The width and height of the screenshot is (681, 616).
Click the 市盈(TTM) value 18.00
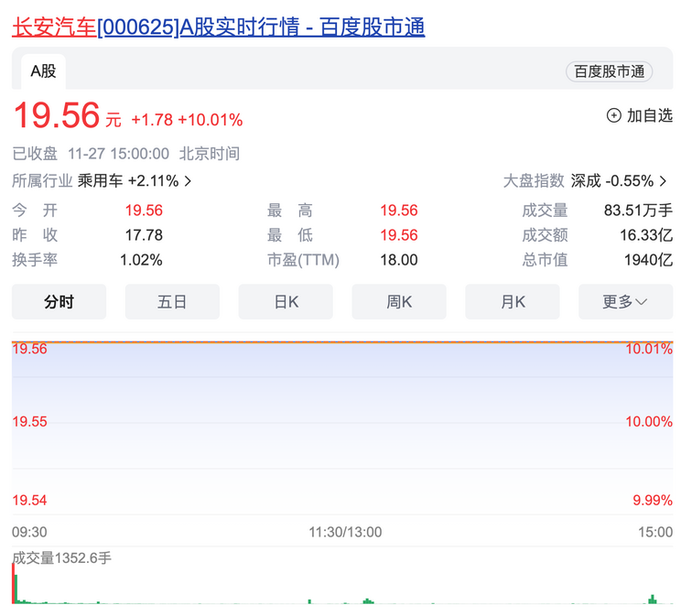[398, 260]
